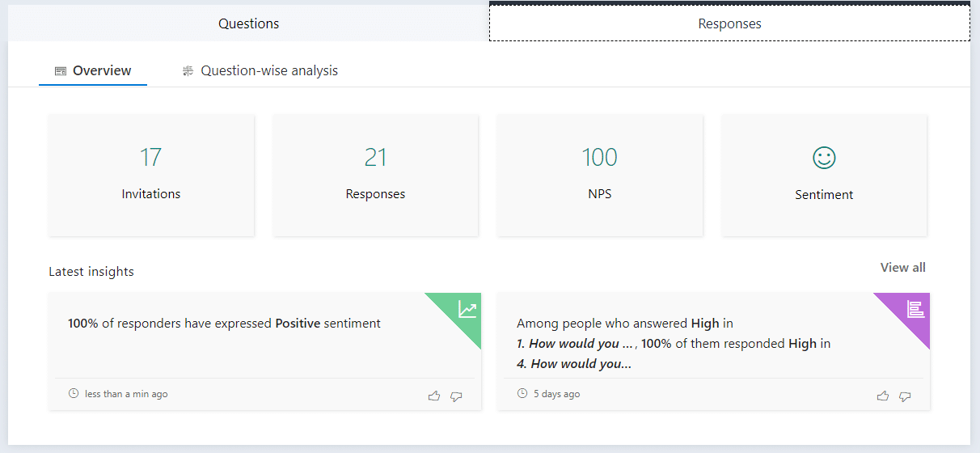This screenshot has height=453, width=980.
Task: Open the NPS score card
Action: [599, 175]
